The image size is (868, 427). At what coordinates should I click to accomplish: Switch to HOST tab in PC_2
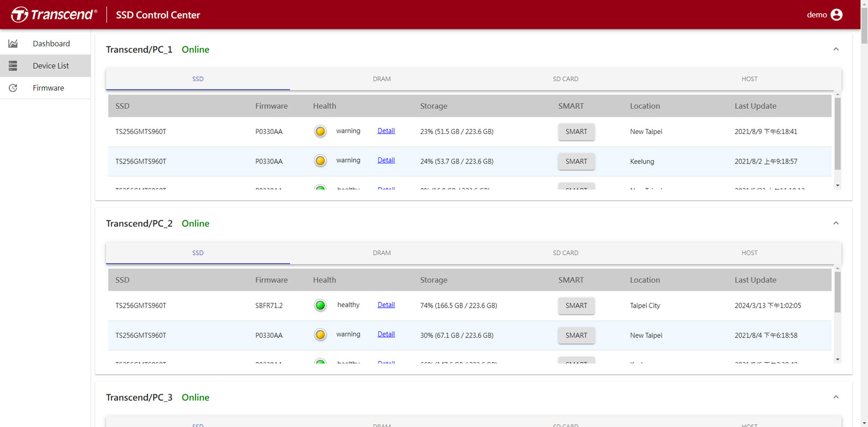point(749,253)
